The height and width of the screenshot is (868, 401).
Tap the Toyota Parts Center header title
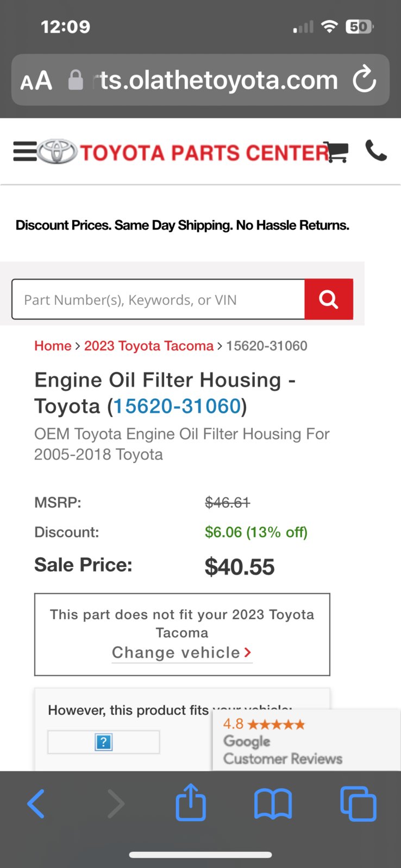click(205, 153)
